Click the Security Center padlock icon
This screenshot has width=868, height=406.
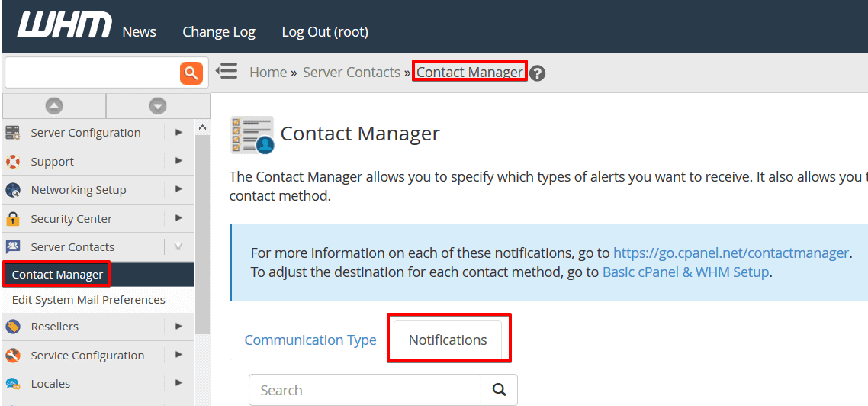click(x=13, y=219)
